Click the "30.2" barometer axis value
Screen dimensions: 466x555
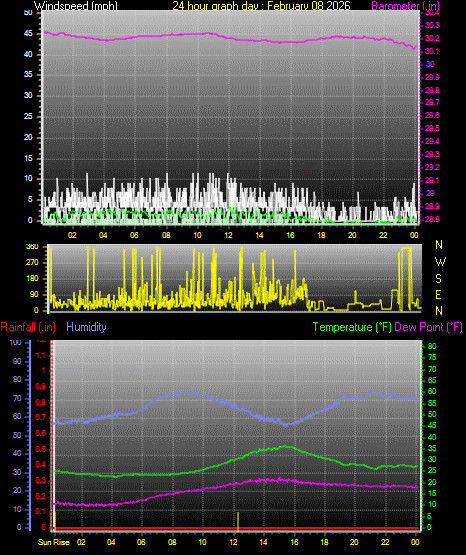point(432,38)
